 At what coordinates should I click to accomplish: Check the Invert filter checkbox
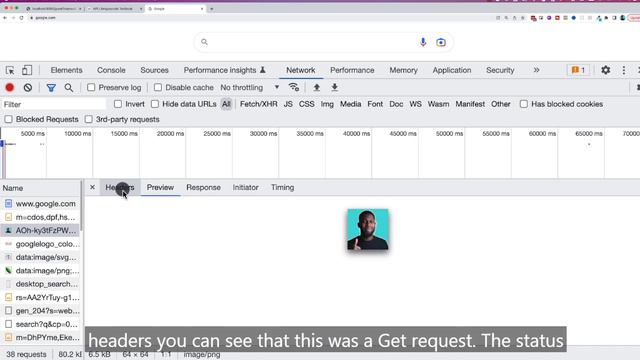tap(118, 104)
